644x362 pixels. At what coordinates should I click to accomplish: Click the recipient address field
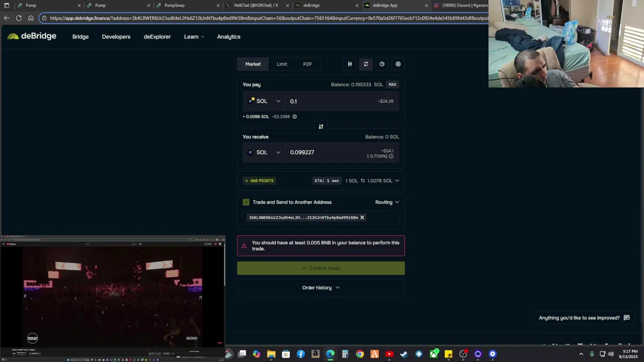pyautogui.click(x=321, y=218)
